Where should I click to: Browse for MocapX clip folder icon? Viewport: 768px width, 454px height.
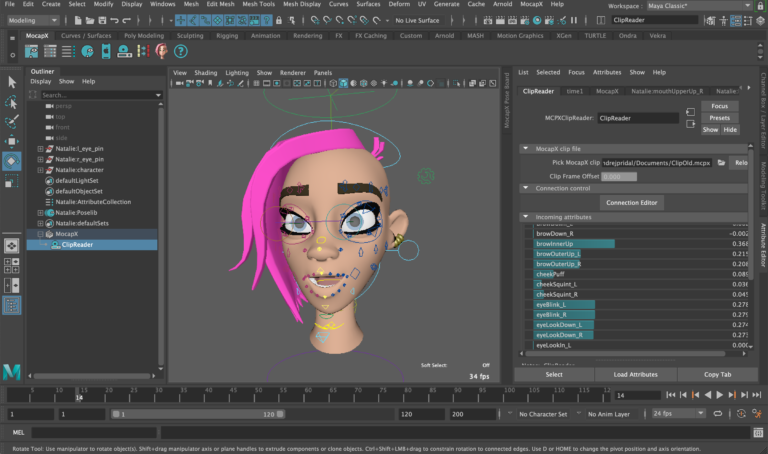click(x=721, y=163)
